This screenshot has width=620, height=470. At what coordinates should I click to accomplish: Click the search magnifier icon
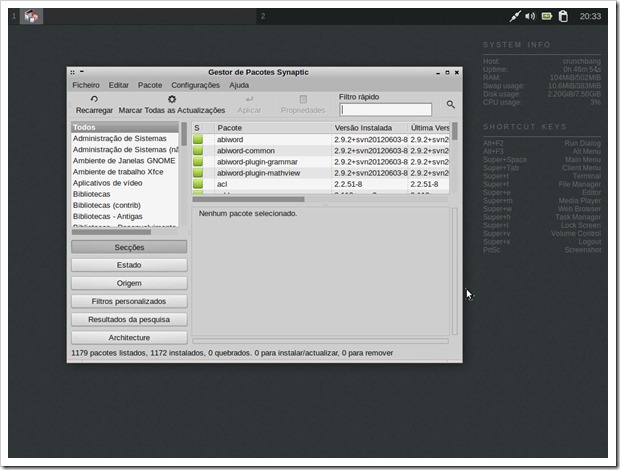point(450,104)
